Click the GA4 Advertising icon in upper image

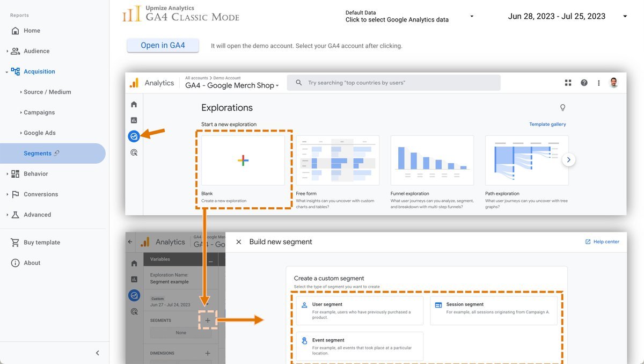pyautogui.click(x=134, y=152)
